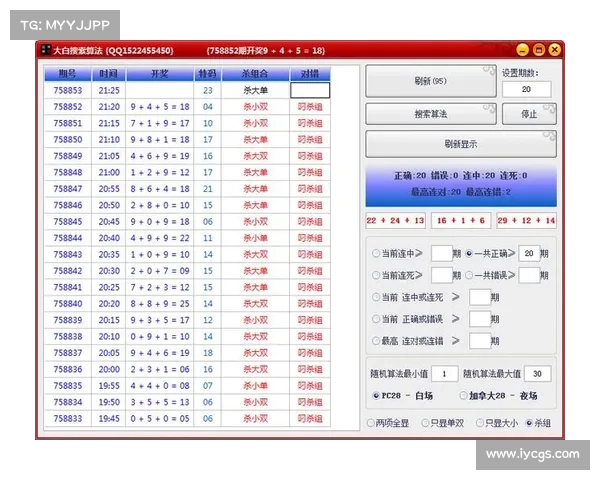Click period number 758841

tap(68, 287)
